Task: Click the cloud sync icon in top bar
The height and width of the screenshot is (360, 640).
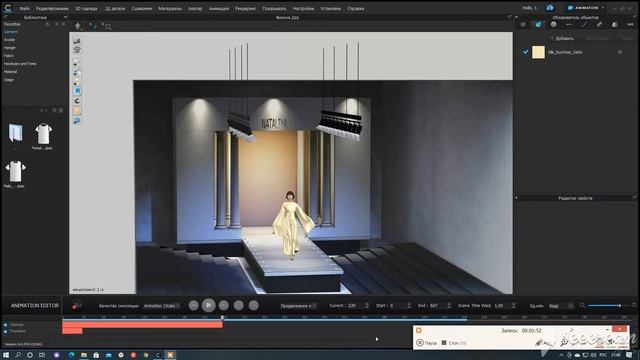Action: (x=550, y=8)
